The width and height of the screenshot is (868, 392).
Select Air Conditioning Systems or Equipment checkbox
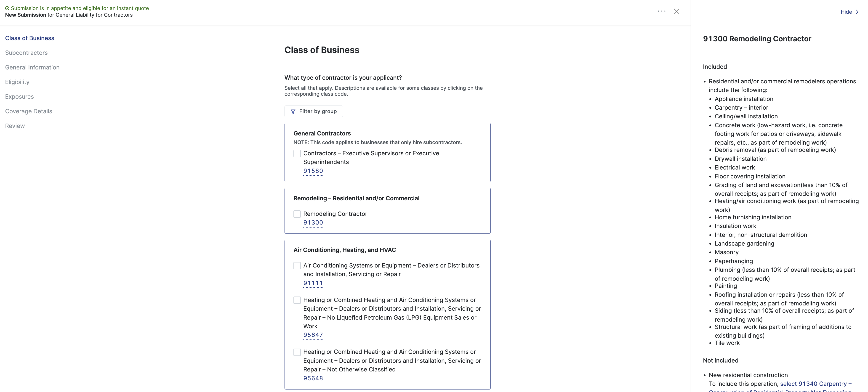coord(297,266)
